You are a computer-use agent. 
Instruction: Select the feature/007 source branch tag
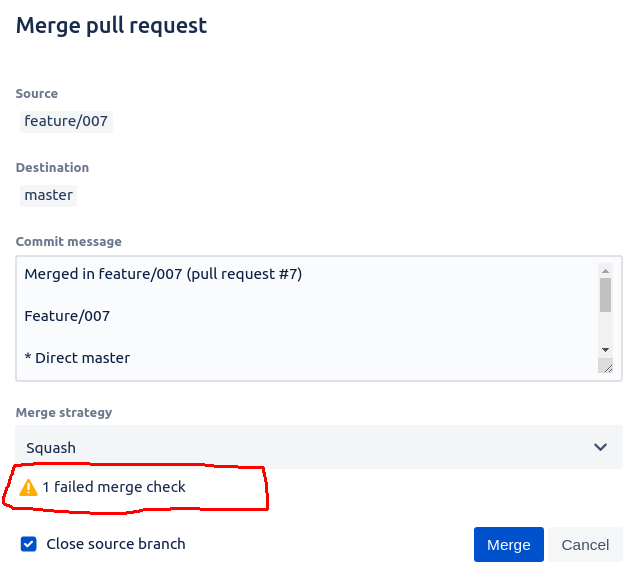(x=66, y=121)
